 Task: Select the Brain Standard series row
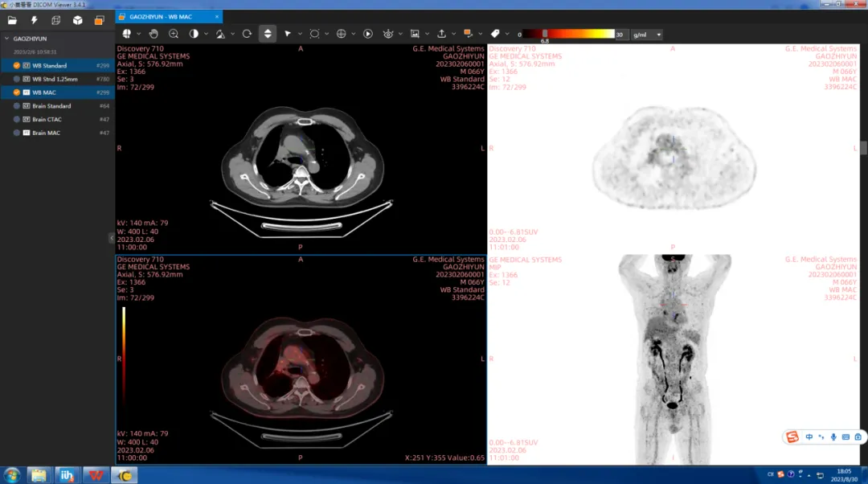coord(58,106)
